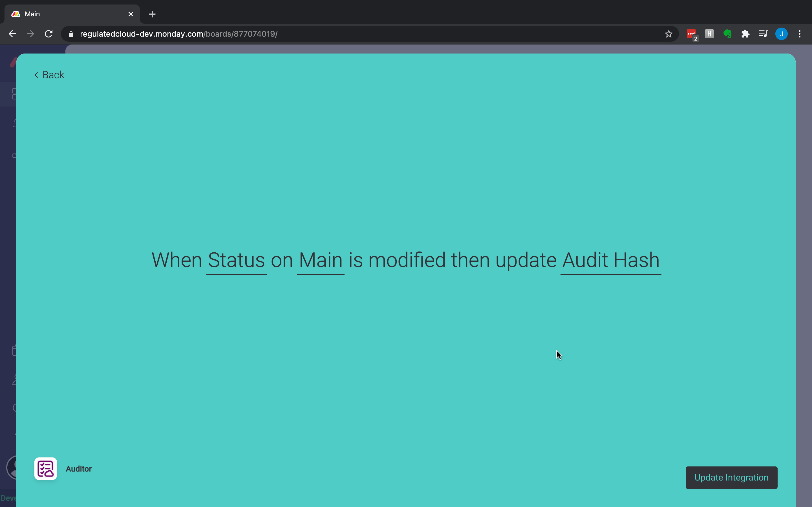Screen dimensions: 812x507
Task: View site info lock icon
Action: click(x=71, y=34)
